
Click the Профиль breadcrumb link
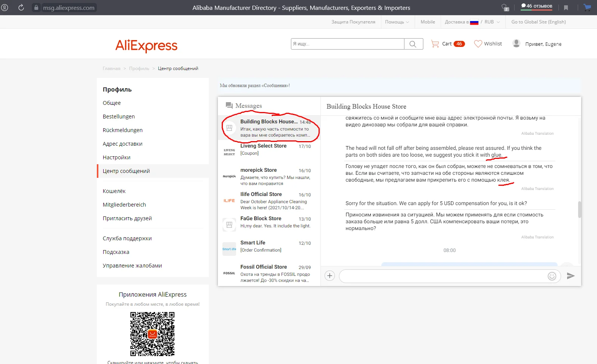pyautogui.click(x=139, y=68)
